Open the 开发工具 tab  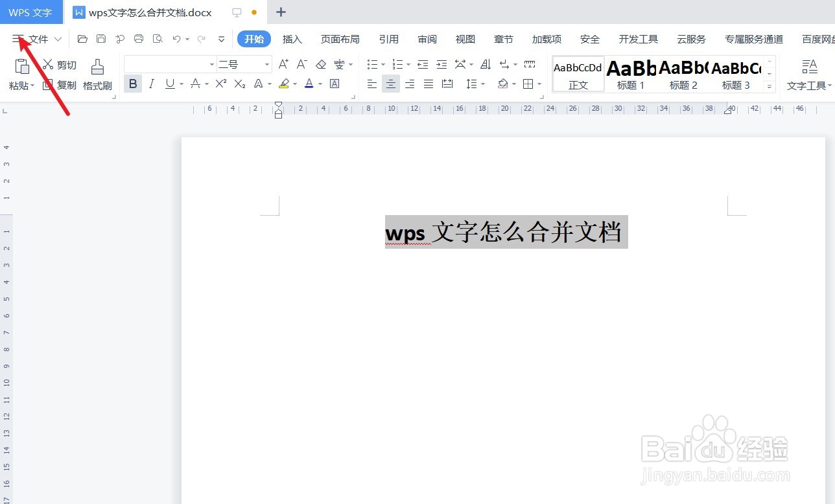[x=639, y=39]
